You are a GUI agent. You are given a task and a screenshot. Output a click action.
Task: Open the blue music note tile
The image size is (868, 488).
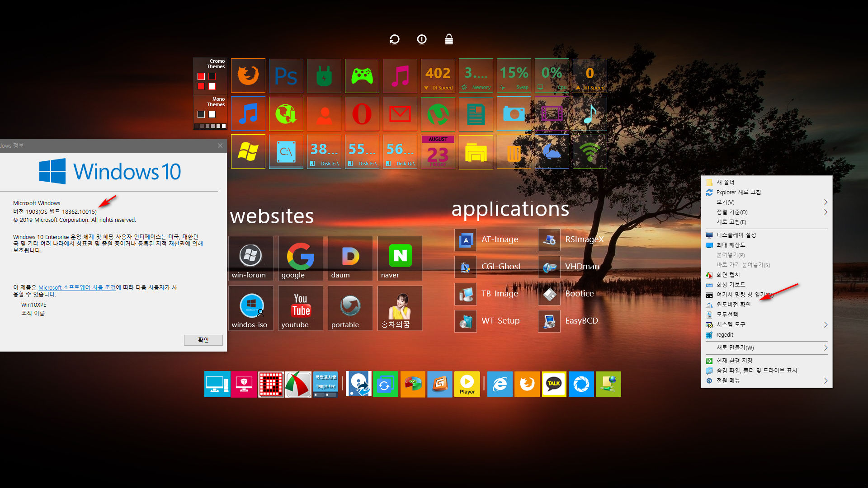248,113
